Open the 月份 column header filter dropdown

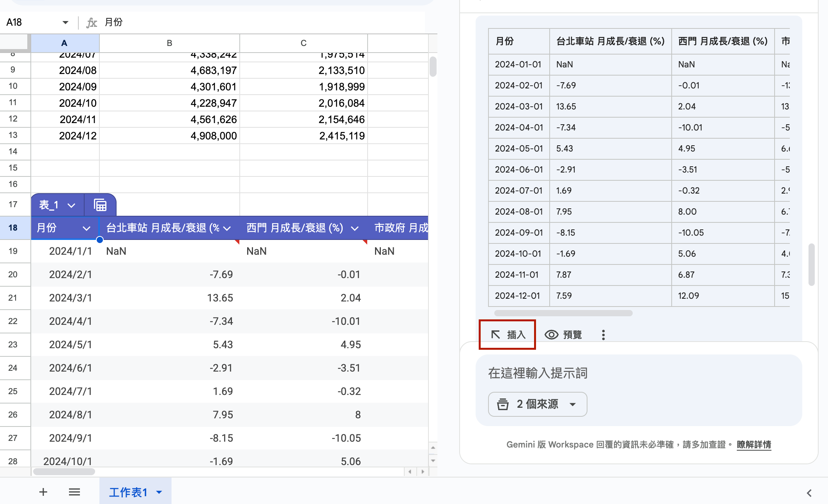point(87,228)
